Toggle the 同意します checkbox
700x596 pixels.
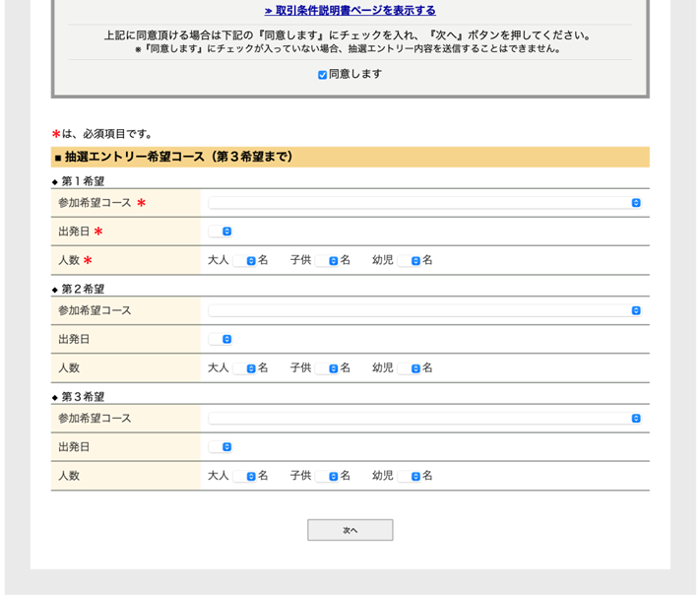pyautogui.click(x=322, y=75)
